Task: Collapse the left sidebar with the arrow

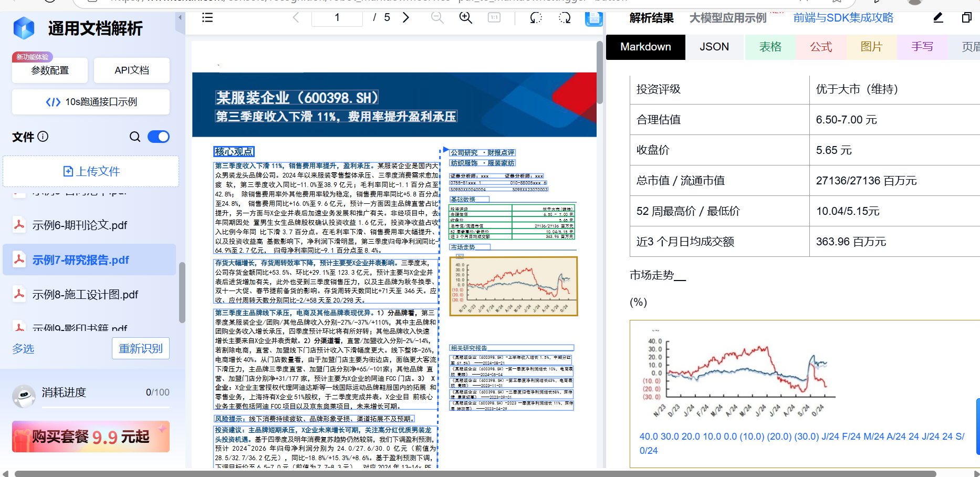Action: 180,17
